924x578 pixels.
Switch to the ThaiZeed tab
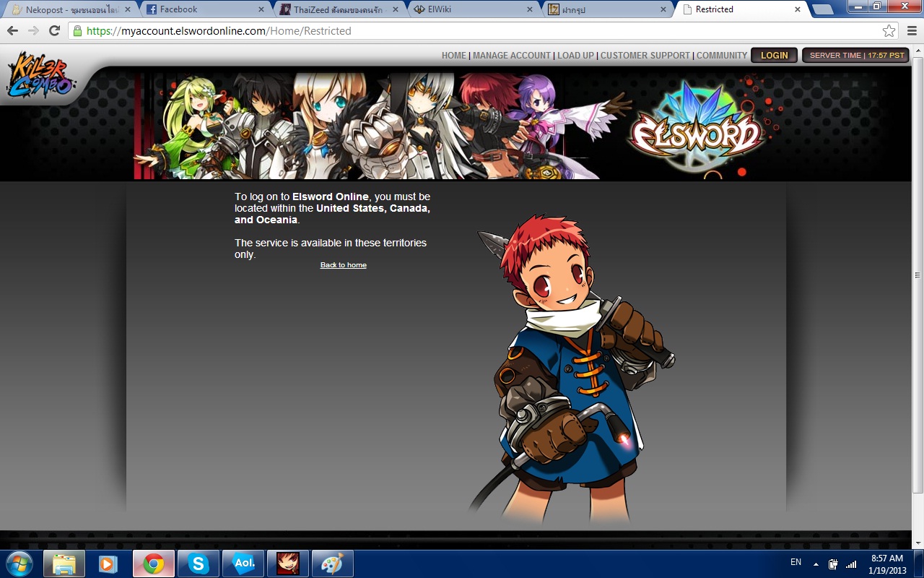(x=339, y=9)
